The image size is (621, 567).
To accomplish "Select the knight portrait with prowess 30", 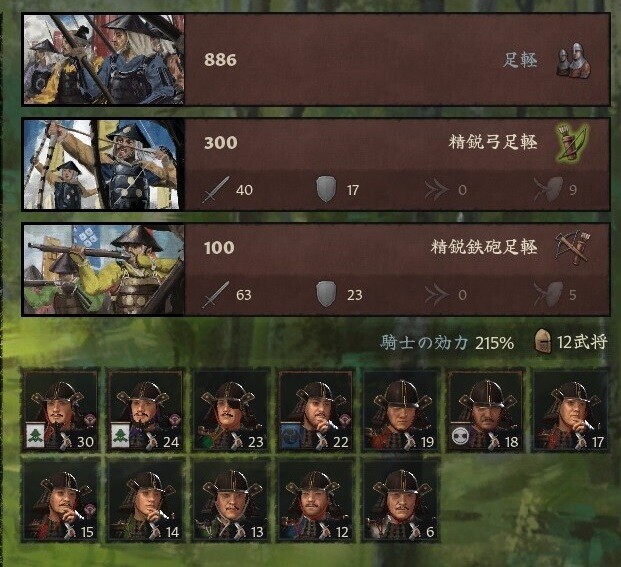I will point(61,411).
